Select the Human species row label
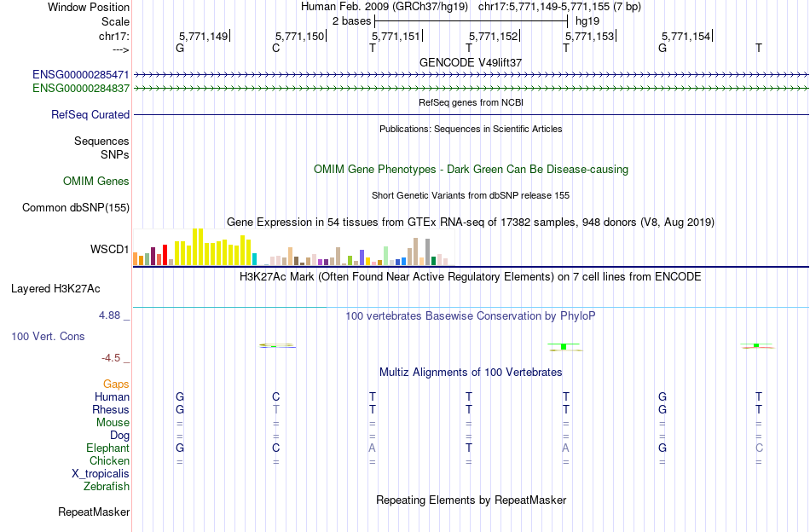This screenshot has width=810, height=532. pos(112,397)
